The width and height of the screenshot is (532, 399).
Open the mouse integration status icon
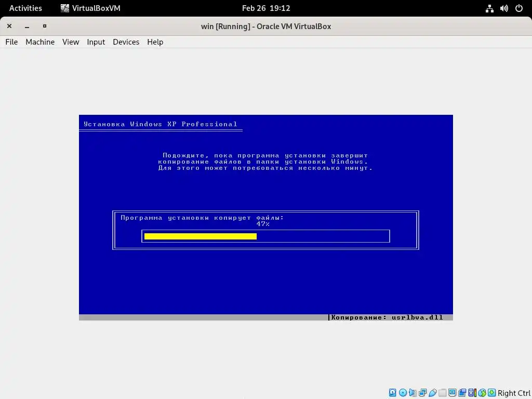pyautogui.click(x=482, y=393)
